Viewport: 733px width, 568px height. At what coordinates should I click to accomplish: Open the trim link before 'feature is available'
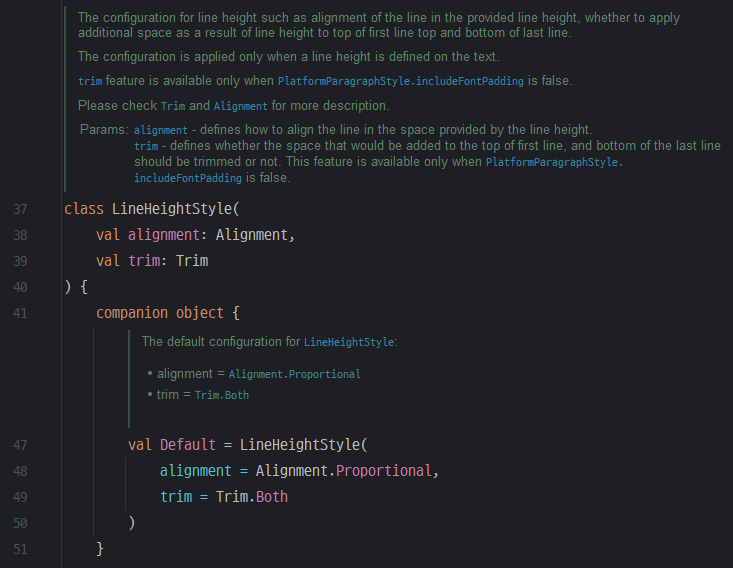90,81
